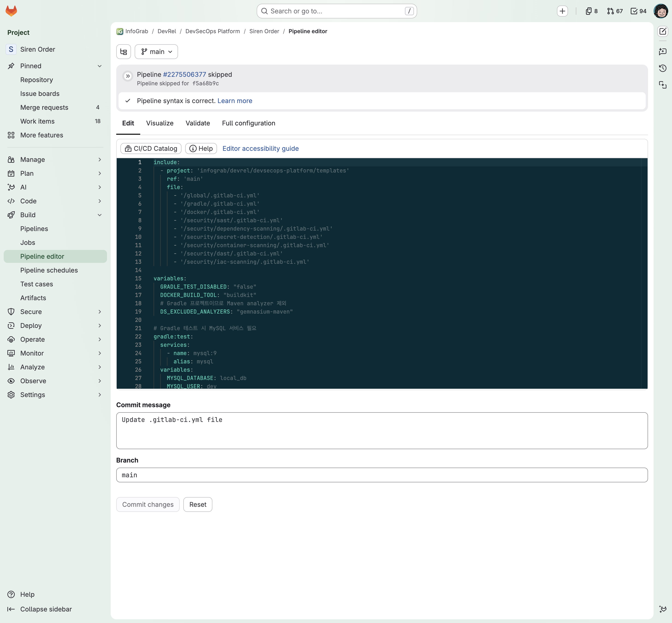Click the sessions icon below history icon
Screen dimensions: 672x623
pos(663,85)
